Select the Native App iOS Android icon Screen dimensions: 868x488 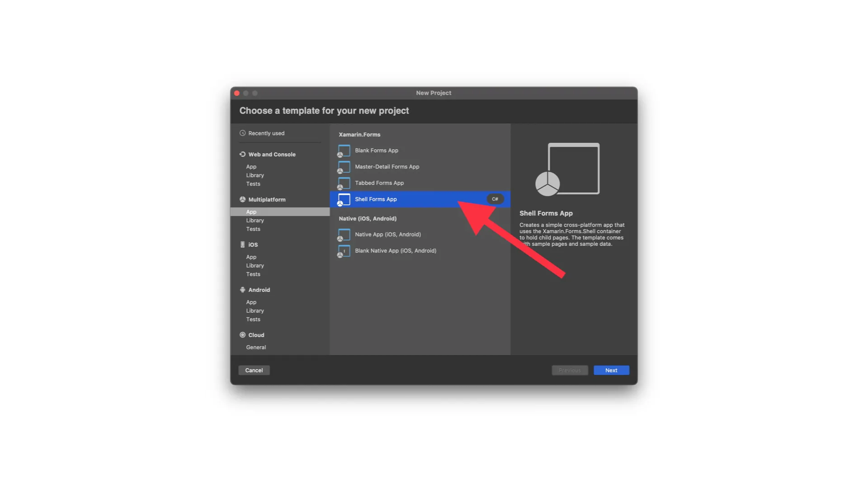pos(342,234)
